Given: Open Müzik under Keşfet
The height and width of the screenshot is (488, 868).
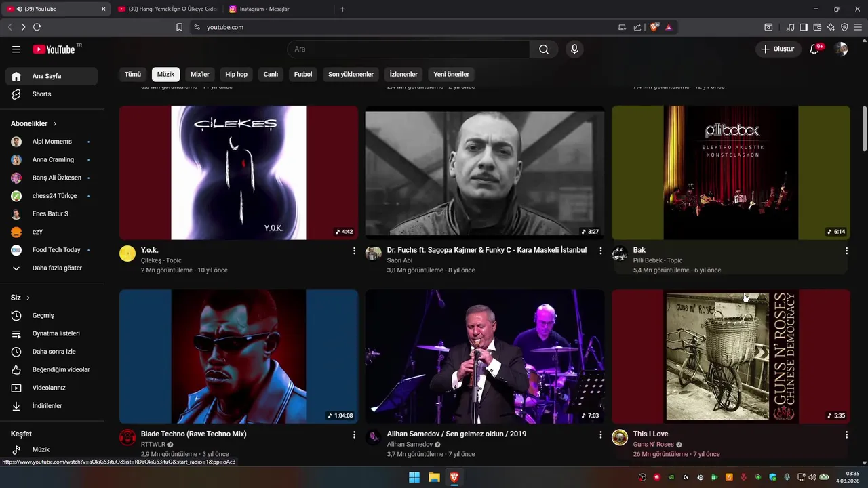Looking at the screenshot, I should click(52, 450).
